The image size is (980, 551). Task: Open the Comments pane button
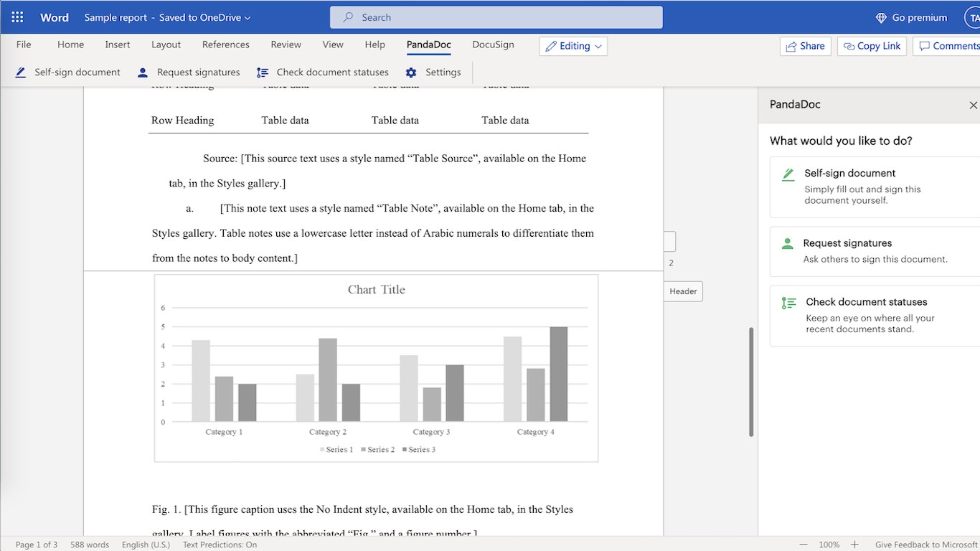tap(947, 46)
